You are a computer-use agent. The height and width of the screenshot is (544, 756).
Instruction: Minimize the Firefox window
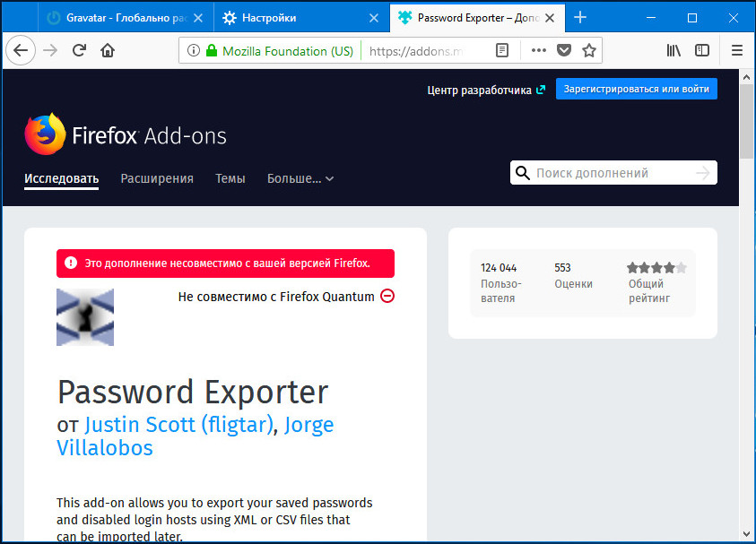pyautogui.click(x=651, y=18)
